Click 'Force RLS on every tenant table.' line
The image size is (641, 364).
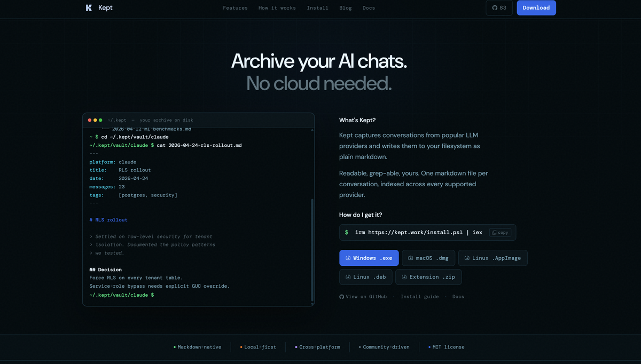click(x=136, y=278)
